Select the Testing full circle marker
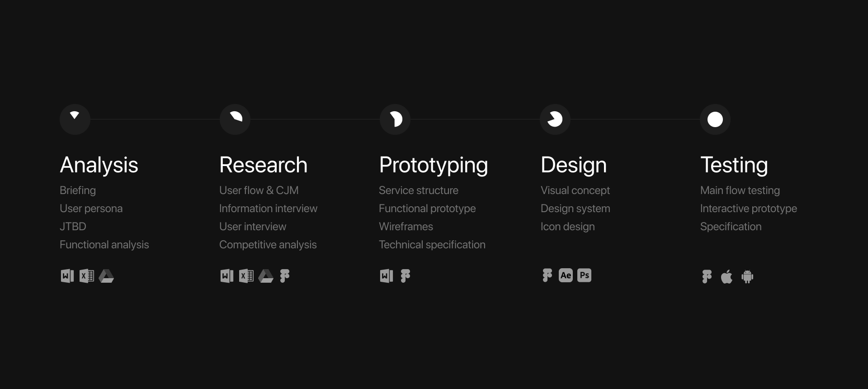 pos(715,119)
